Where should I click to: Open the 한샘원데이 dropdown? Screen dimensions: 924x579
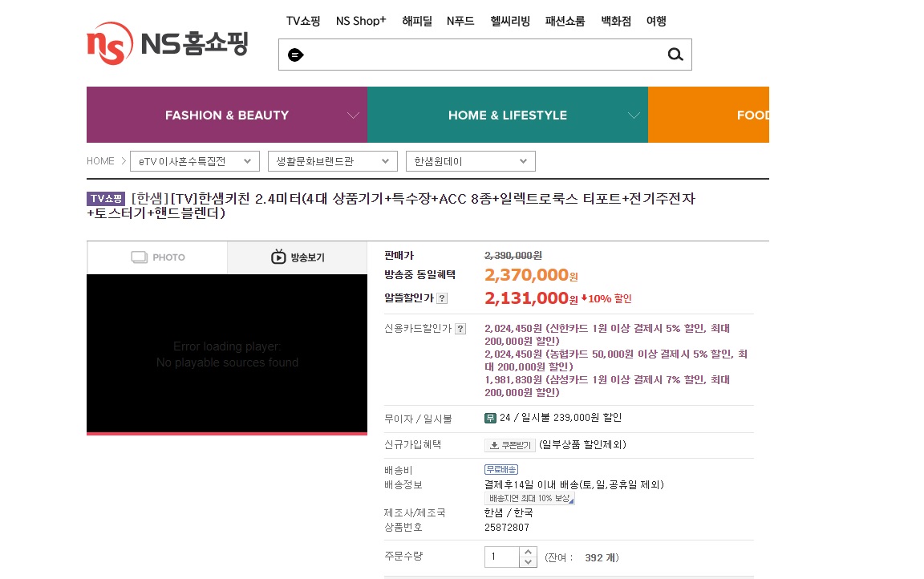[x=470, y=161]
